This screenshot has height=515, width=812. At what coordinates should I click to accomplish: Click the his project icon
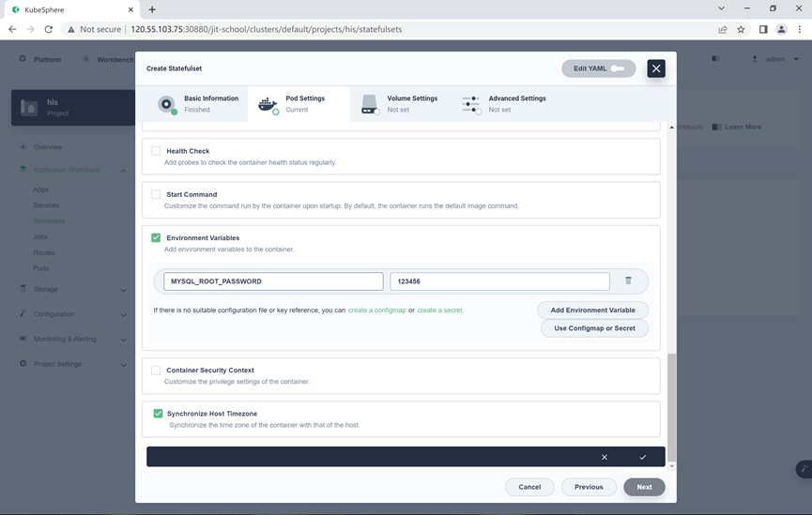click(x=29, y=108)
